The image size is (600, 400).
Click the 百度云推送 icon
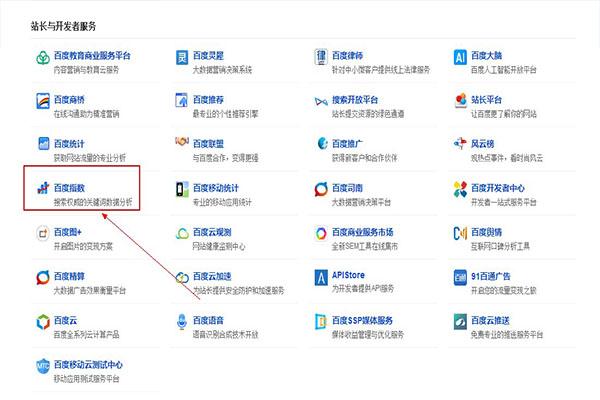point(460,322)
